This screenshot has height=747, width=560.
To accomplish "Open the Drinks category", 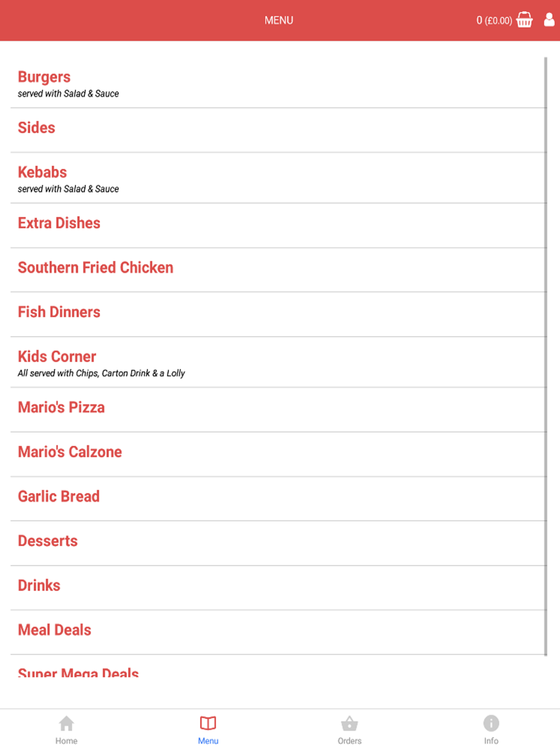I will pyautogui.click(x=278, y=588).
